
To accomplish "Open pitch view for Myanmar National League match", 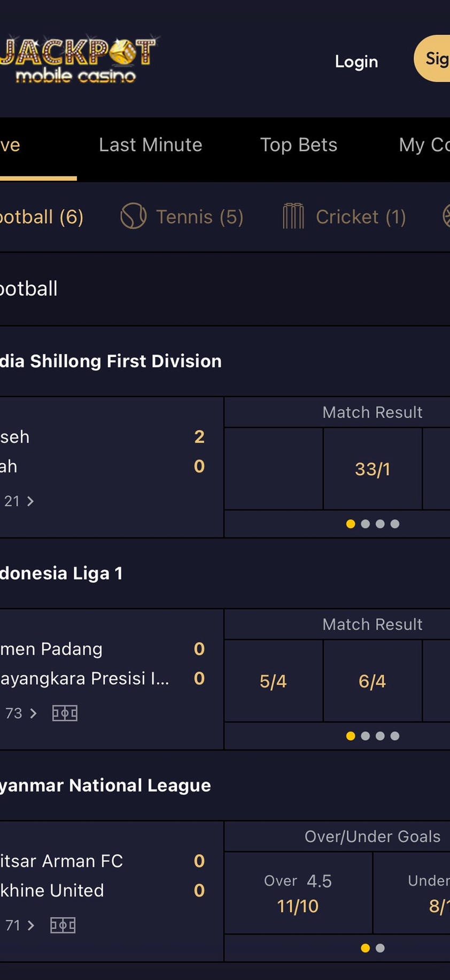I will tap(63, 925).
